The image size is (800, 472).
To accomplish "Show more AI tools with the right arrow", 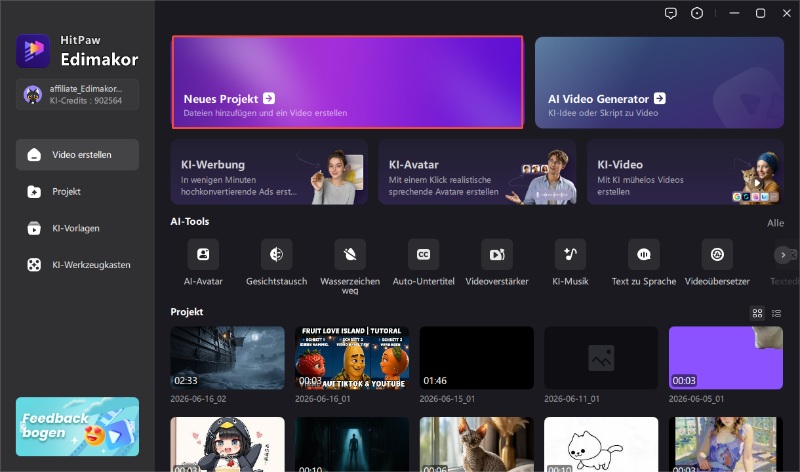I will tap(783, 255).
